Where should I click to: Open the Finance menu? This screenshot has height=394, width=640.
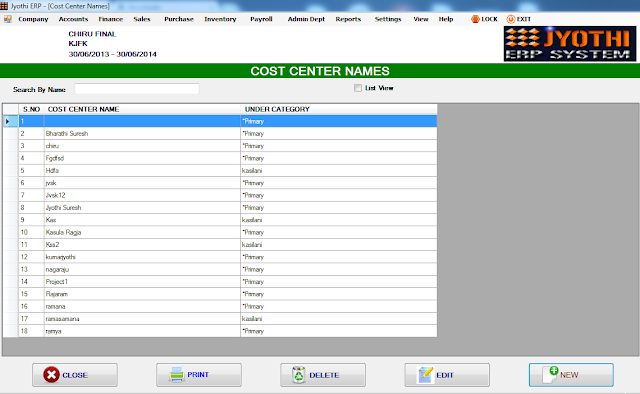(110, 19)
